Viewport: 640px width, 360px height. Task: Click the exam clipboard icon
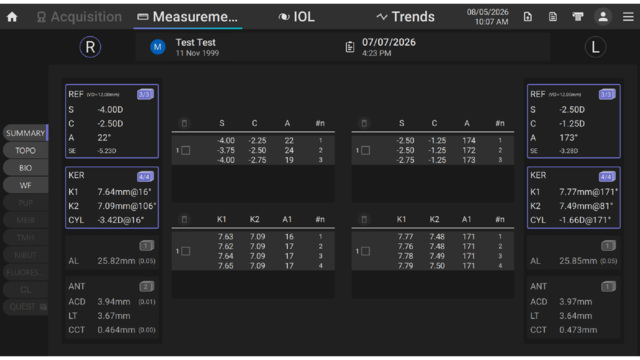[x=350, y=47]
